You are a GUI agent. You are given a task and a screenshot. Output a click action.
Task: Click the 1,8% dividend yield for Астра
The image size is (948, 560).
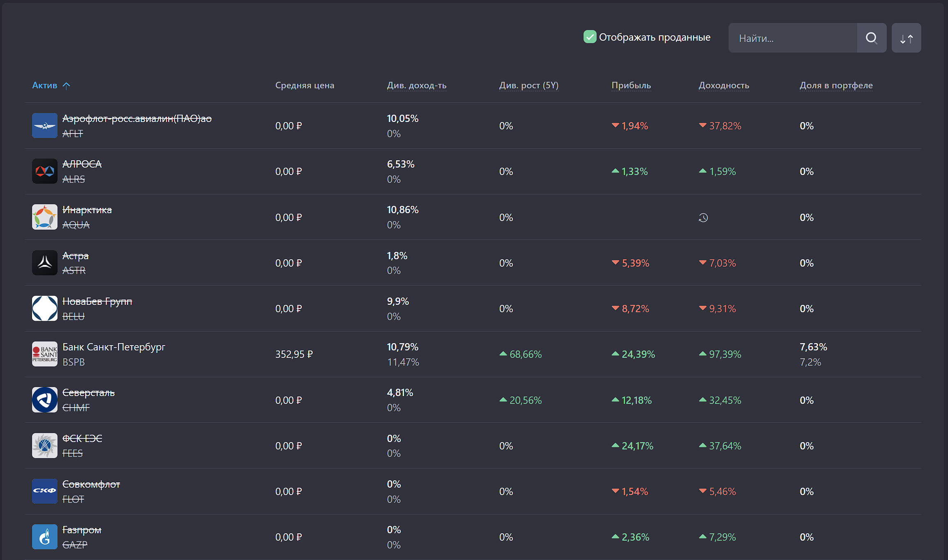pos(397,256)
